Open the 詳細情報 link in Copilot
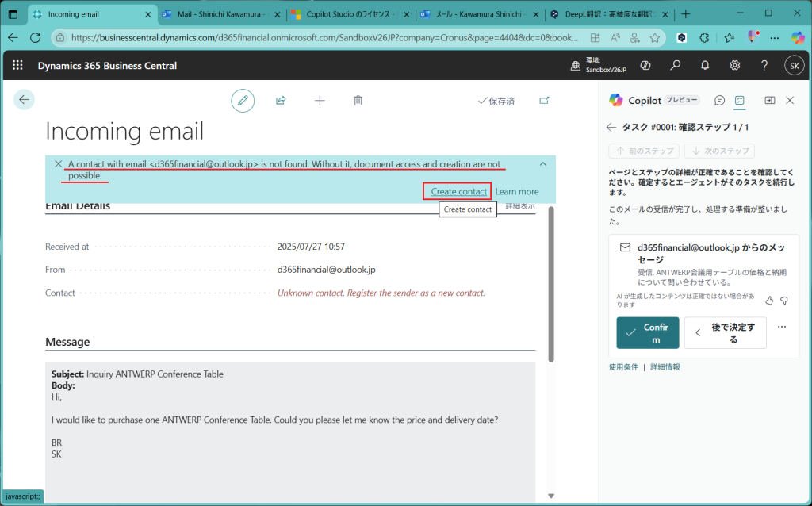Image resolution: width=812 pixels, height=506 pixels. [665, 366]
